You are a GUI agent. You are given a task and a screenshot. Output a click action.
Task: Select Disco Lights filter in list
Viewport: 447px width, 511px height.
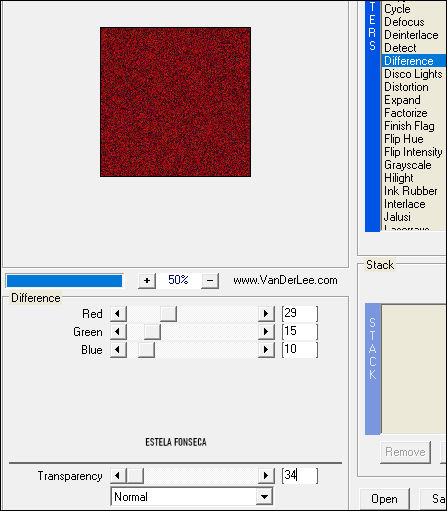[x=413, y=74]
